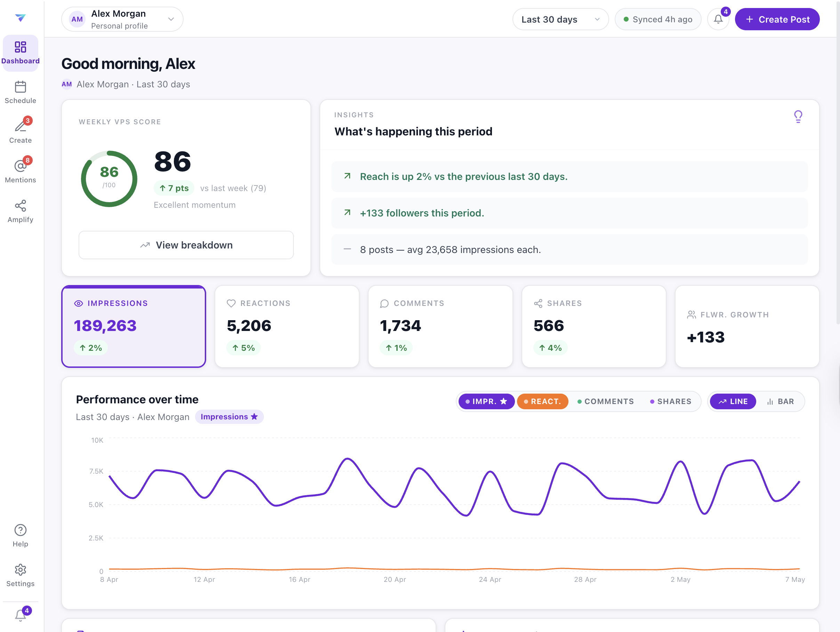This screenshot has width=840, height=632.
Task: Click the notification bell in top bar
Action: pyautogui.click(x=718, y=19)
